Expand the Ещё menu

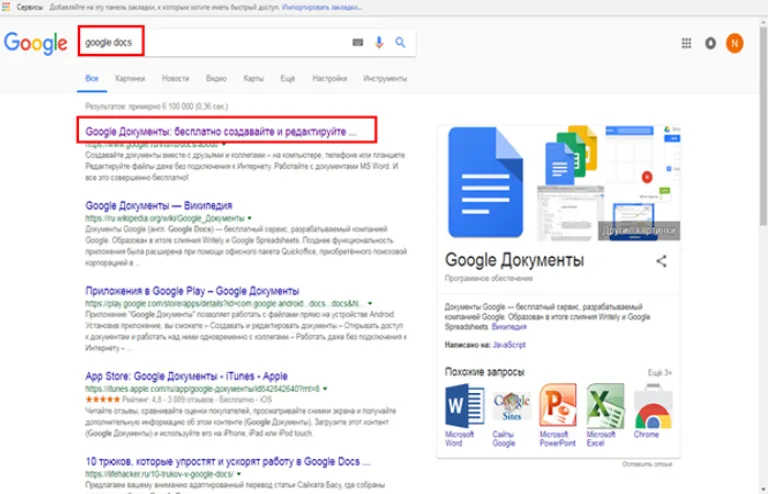[x=288, y=78]
